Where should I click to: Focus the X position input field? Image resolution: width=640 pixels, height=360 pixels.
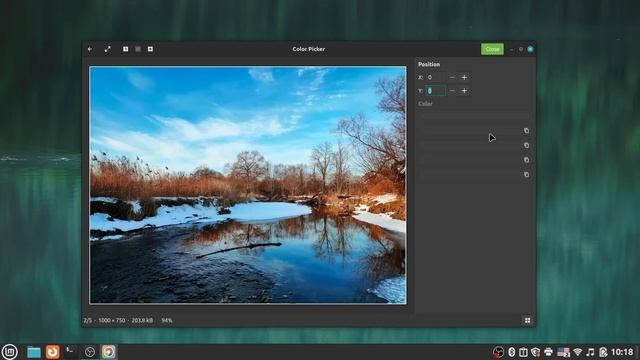[x=436, y=77]
